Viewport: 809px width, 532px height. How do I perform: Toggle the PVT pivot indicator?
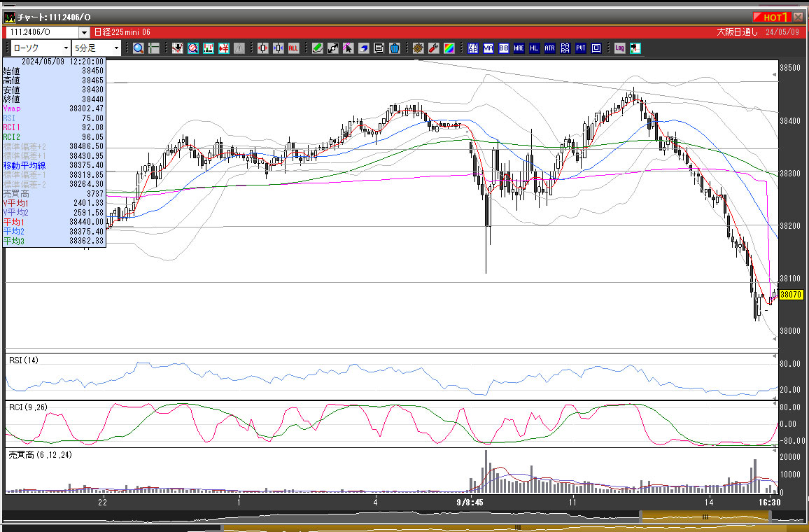click(581, 48)
